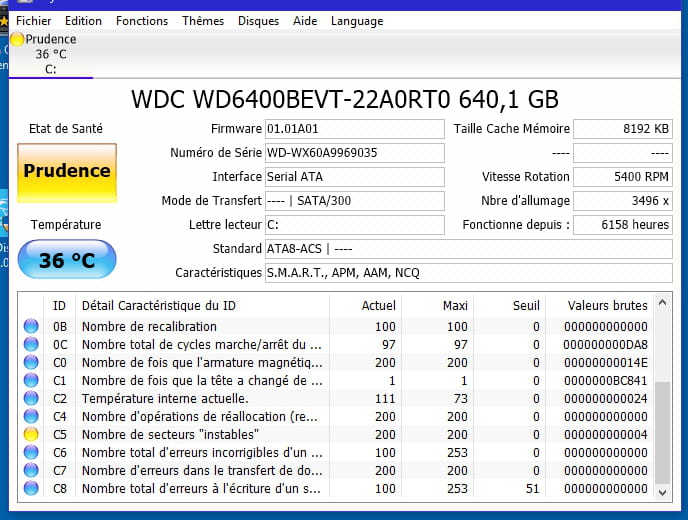
Task: Select row Nombre de recalibration
Action: tap(336, 326)
